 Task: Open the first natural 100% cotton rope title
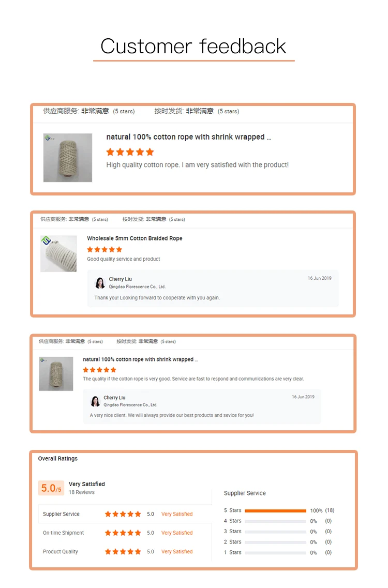point(188,137)
